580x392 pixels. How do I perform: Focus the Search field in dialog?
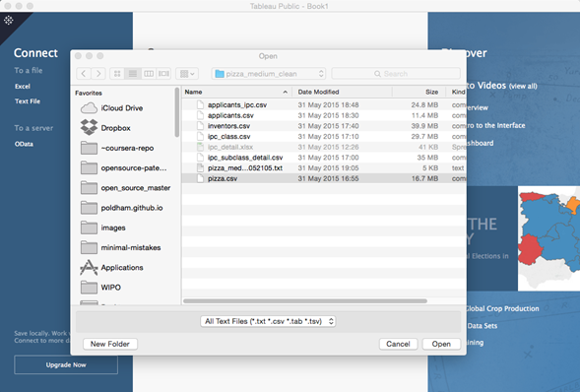(396, 74)
